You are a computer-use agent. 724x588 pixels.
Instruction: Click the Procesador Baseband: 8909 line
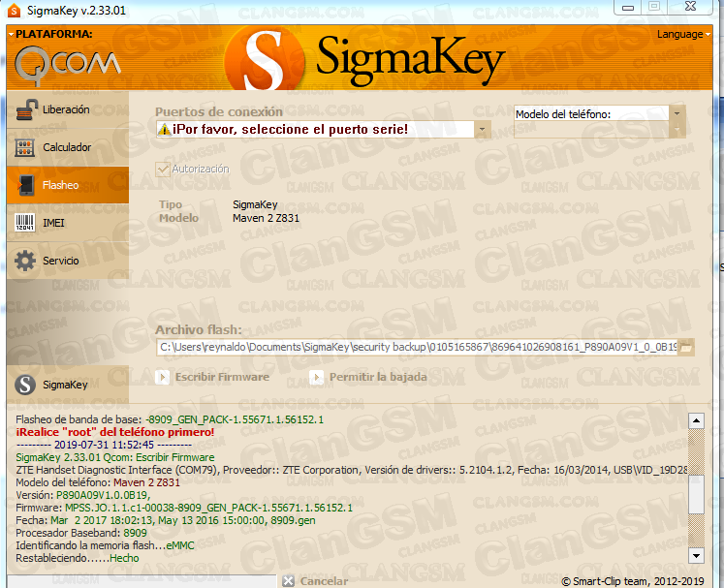pos(81,533)
